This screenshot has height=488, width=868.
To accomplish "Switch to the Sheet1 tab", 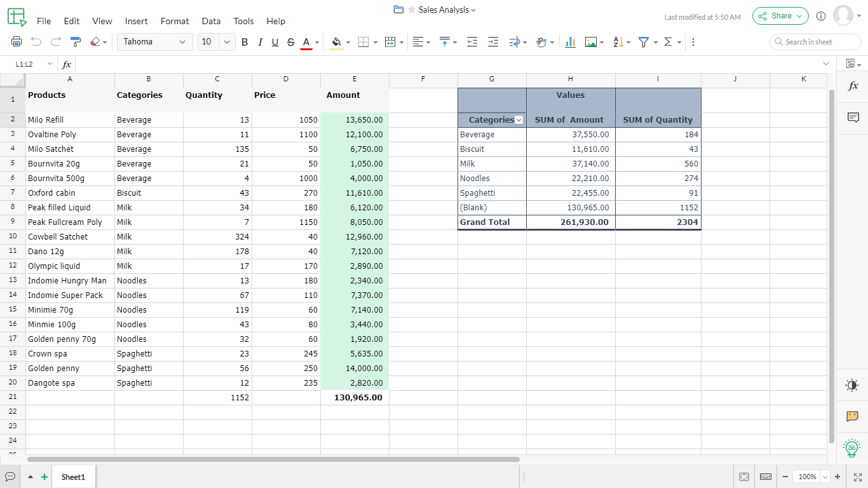I will pyautogui.click(x=73, y=477).
